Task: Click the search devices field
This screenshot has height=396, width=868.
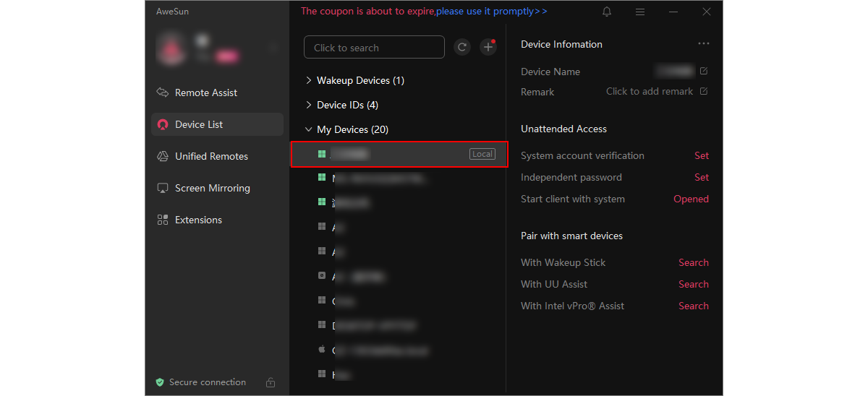Action: pos(374,47)
